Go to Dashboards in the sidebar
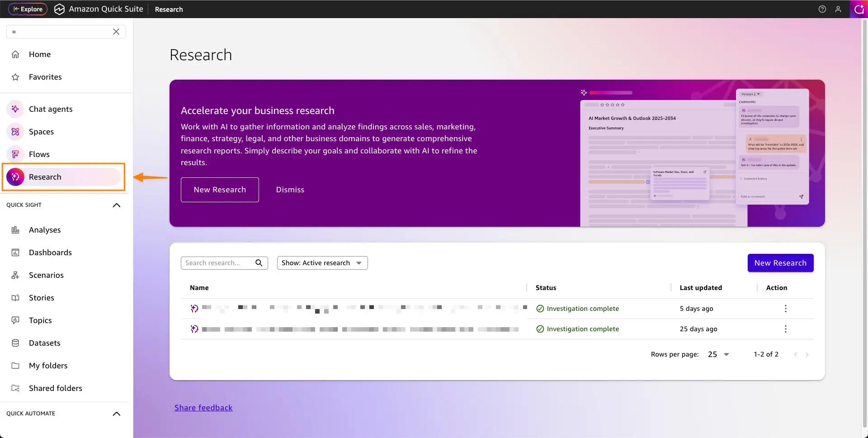 pos(50,252)
